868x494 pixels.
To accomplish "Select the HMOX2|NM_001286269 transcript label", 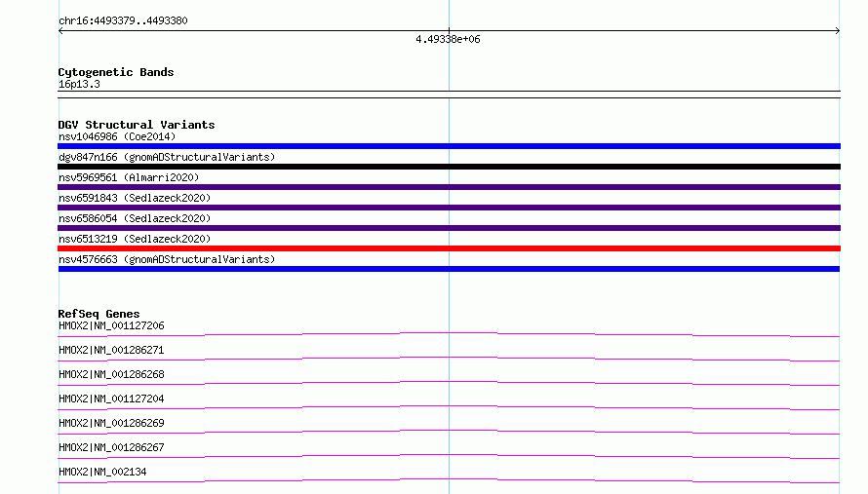I will (111, 423).
